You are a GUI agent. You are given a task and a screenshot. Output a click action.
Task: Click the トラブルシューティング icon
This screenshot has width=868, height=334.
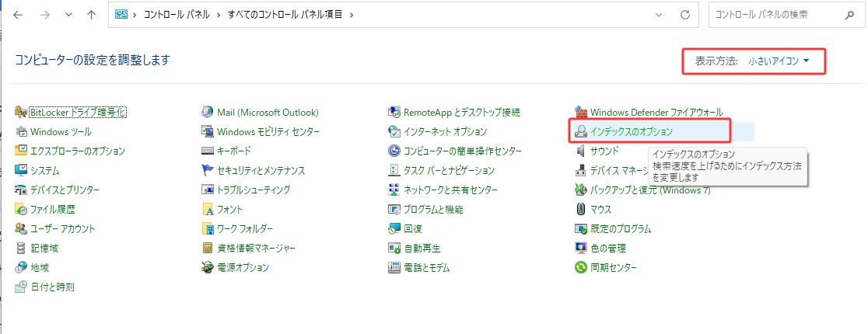[x=208, y=190]
